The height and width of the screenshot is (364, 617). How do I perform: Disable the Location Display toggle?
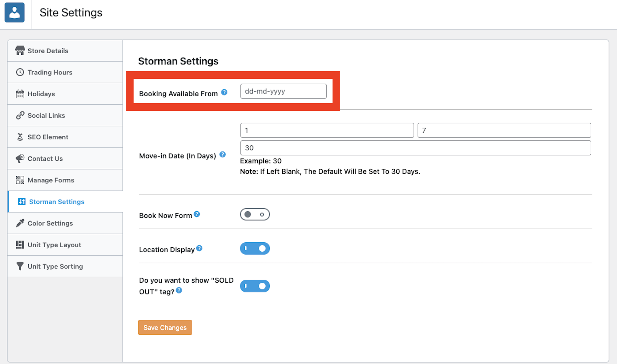(255, 248)
